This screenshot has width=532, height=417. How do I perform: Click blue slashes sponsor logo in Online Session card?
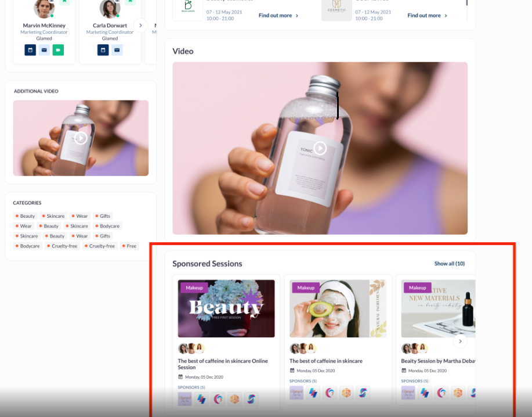tap(201, 399)
